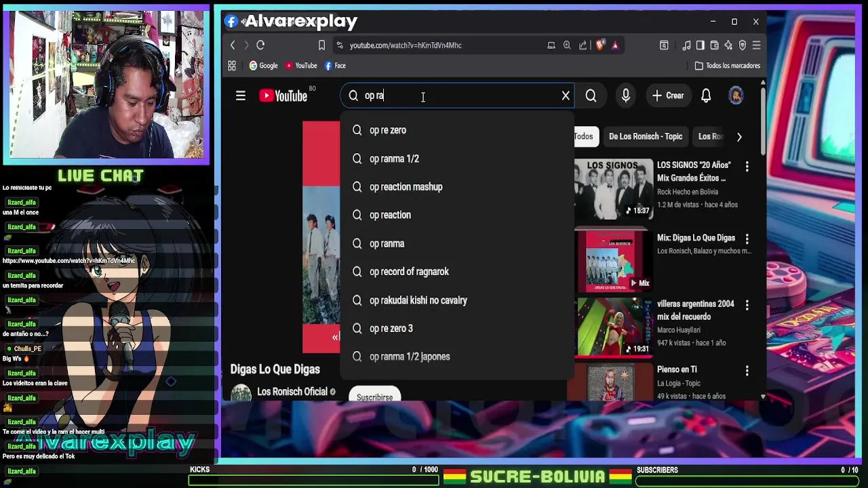868x488 pixels.
Task: Select the De Los Ronisch - Topic chip
Action: 646,136
